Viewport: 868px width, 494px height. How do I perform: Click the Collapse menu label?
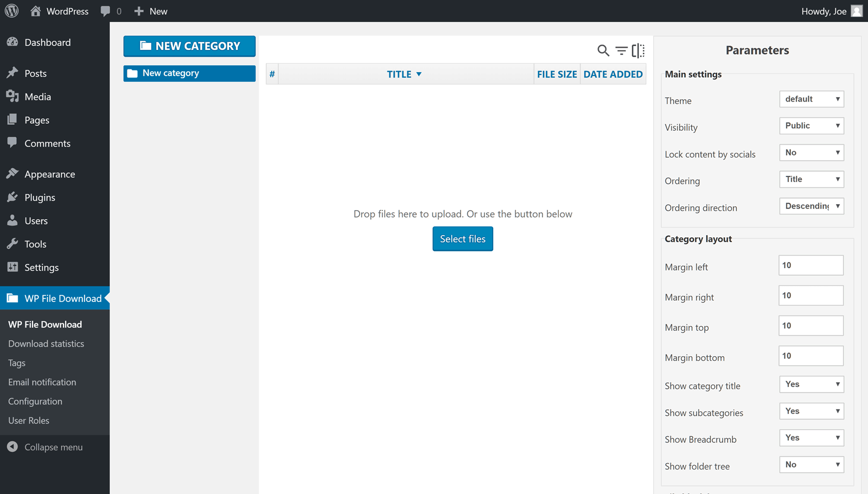pos(54,447)
